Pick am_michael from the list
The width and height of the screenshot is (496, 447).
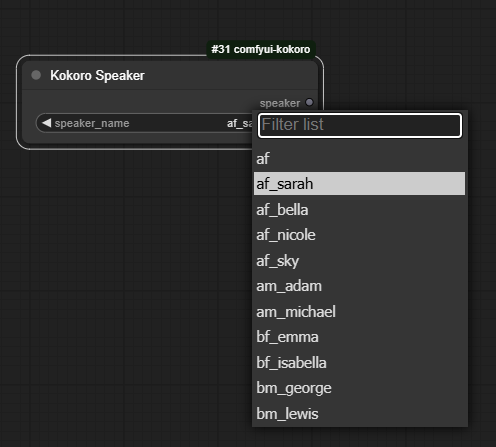(x=359, y=312)
